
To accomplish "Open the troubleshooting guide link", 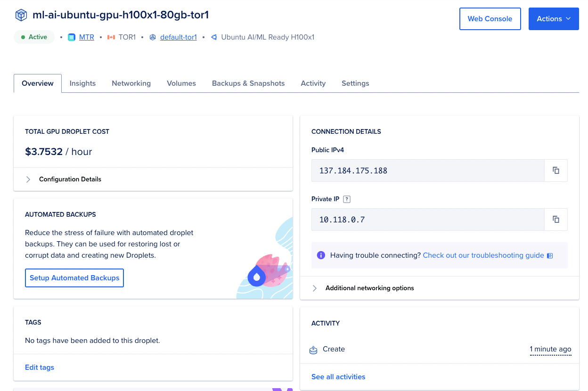I will tap(483, 255).
